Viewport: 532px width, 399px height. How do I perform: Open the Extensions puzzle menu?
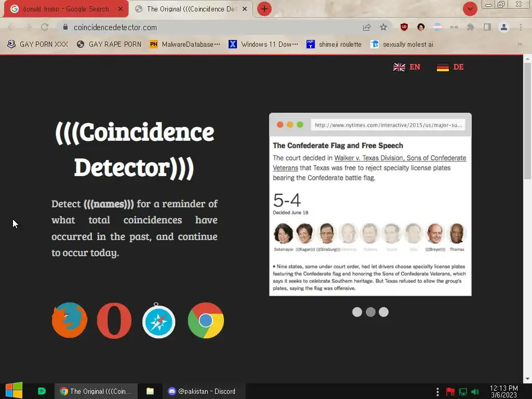coord(471,27)
